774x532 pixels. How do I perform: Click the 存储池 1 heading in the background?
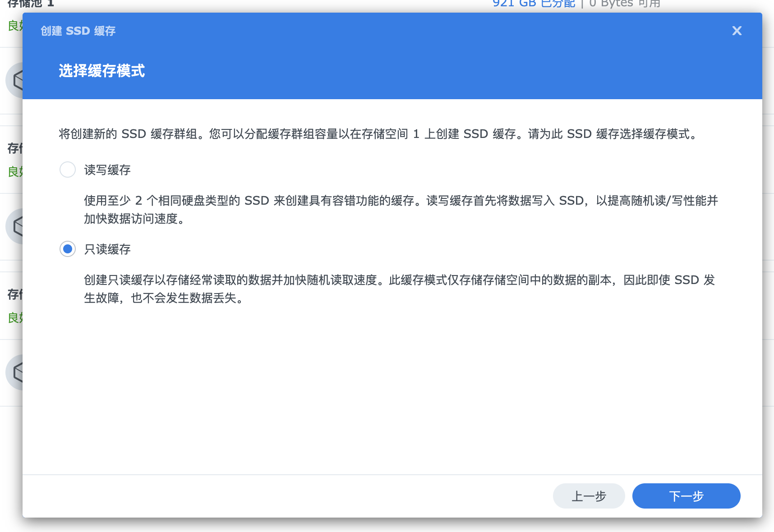coord(31,4)
